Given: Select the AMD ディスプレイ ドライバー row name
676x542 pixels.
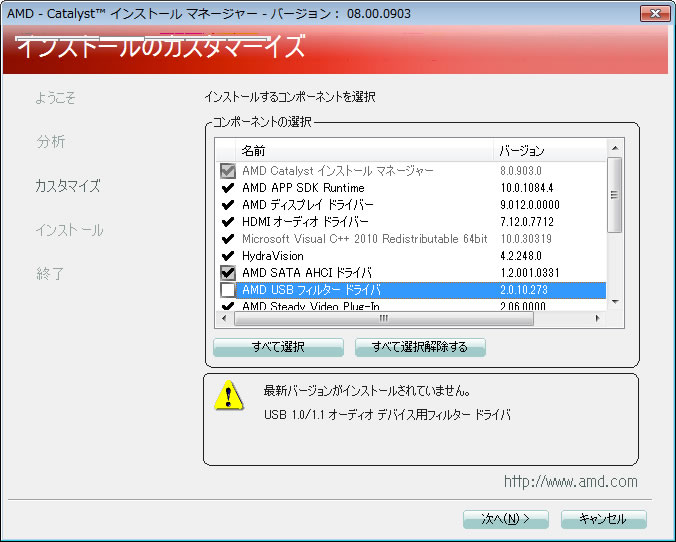Looking at the screenshot, I should pos(307,205).
